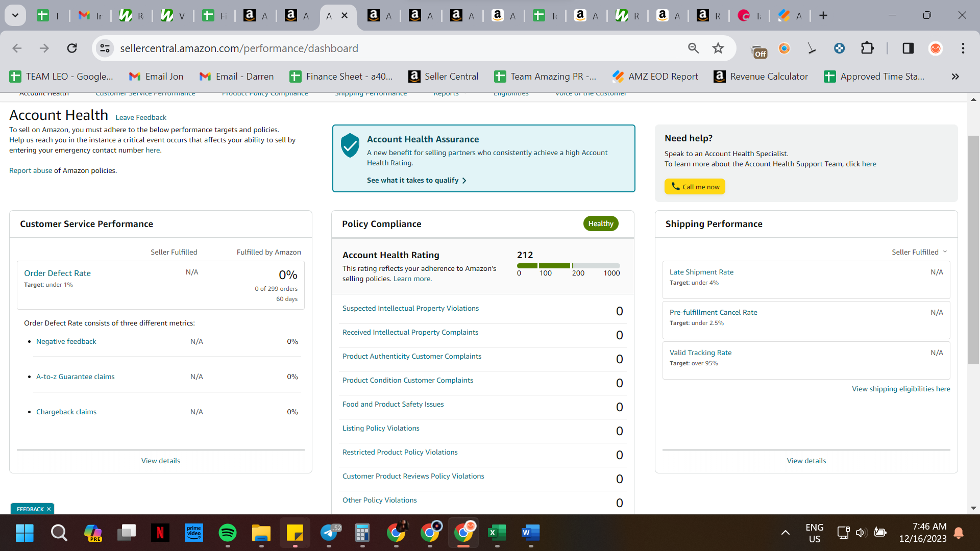Viewport: 980px width, 551px height.
Task: Click the page vertical scrollbar thumb
Action: (973, 250)
